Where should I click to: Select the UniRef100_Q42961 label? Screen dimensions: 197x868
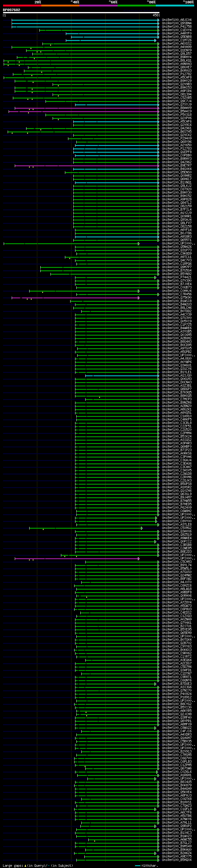[x=177, y=128]
